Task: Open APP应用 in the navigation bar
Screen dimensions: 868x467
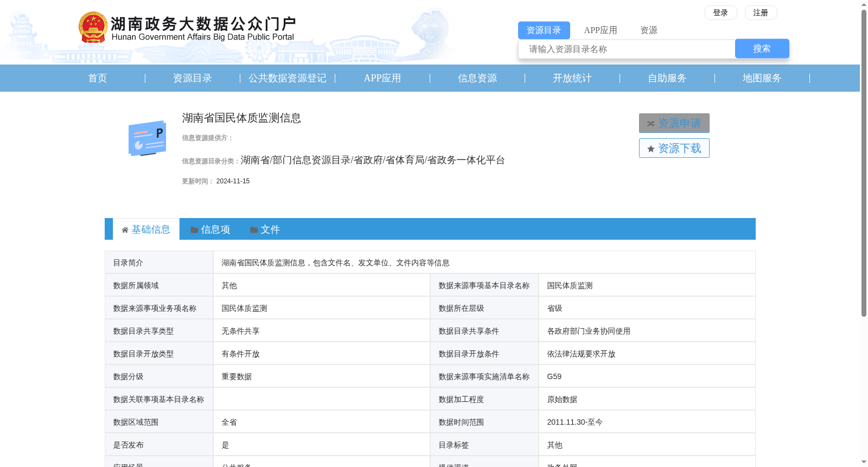Action: pos(382,78)
